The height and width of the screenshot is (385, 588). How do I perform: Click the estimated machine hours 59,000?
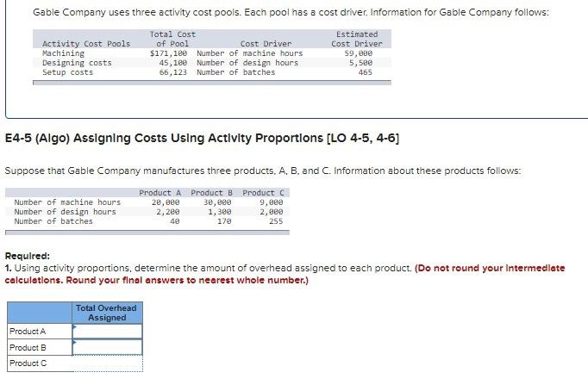359,53
